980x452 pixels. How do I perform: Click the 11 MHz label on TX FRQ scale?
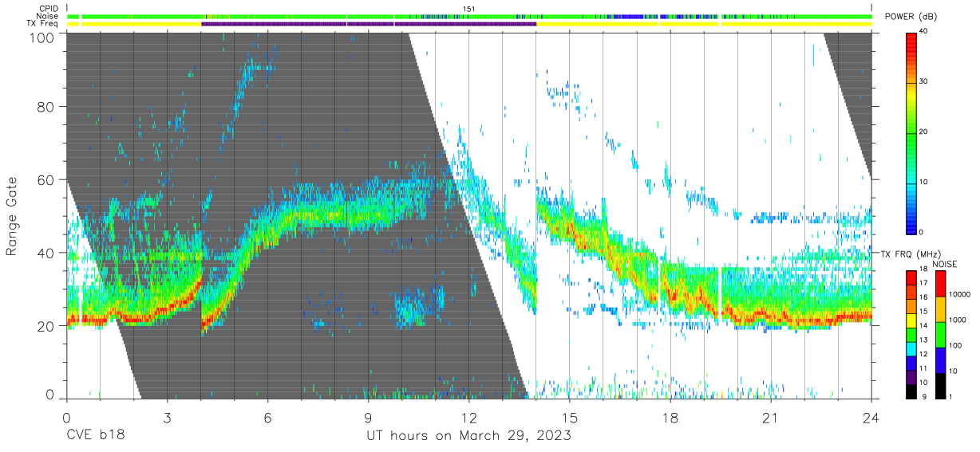(x=923, y=368)
